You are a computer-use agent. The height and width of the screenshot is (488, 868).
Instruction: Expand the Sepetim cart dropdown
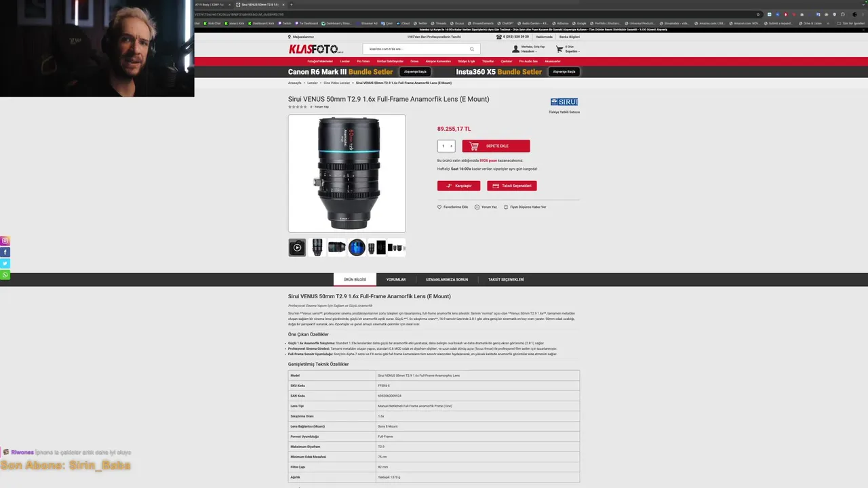572,52
